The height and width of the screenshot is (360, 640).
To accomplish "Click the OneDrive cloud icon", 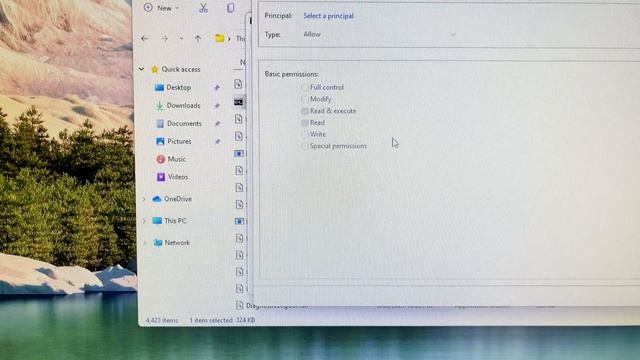I will (x=157, y=199).
